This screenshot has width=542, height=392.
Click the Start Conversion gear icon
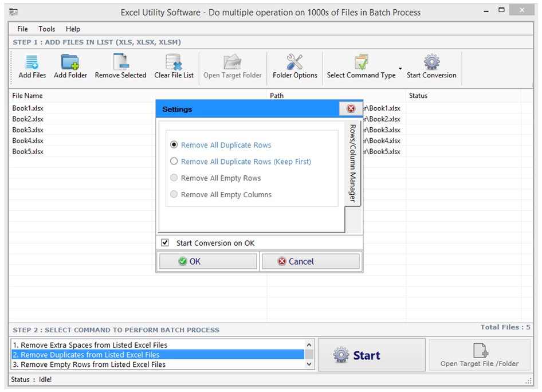[432, 62]
